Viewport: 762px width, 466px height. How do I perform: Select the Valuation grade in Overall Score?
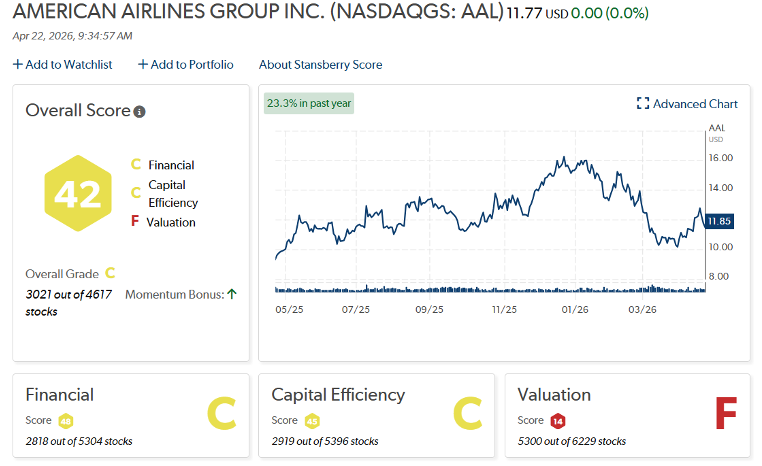click(170, 222)
